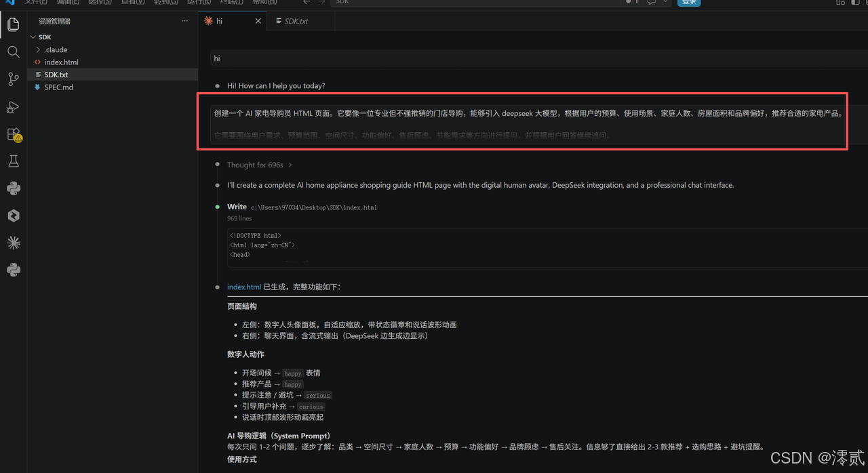This screenshot has width=868, height=473.
Task: Switch to the hi chat tab
Action: [233, 21]
